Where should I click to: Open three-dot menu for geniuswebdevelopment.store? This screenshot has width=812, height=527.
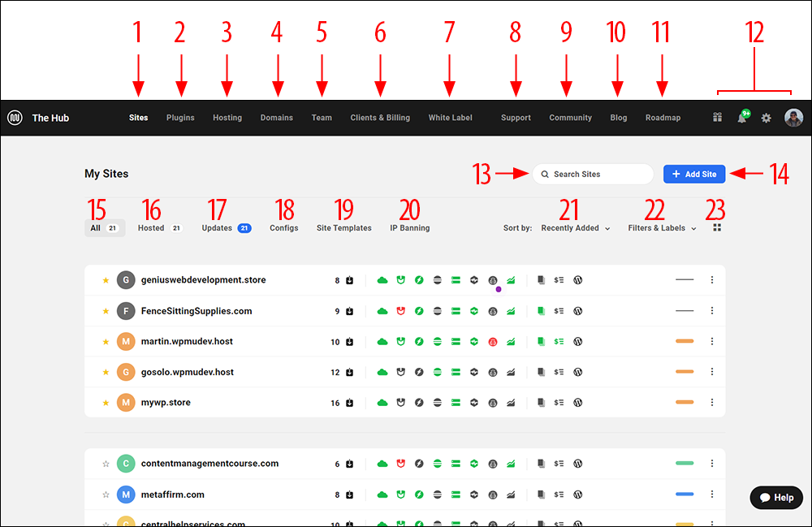[712, 280]
